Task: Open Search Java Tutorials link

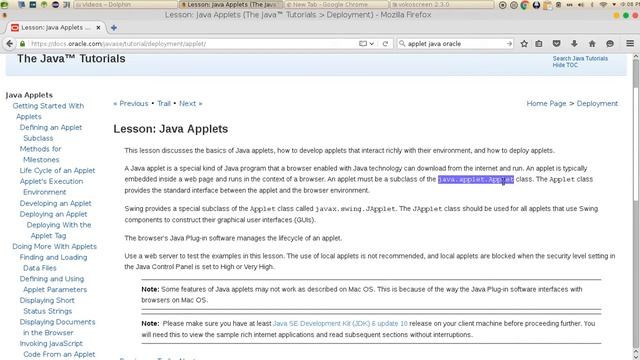Action: click(x=580, y=58)
